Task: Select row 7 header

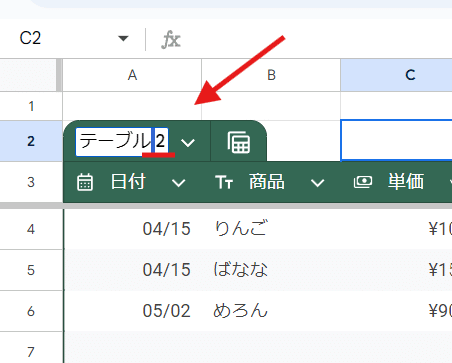Action: tap(31, 348)
